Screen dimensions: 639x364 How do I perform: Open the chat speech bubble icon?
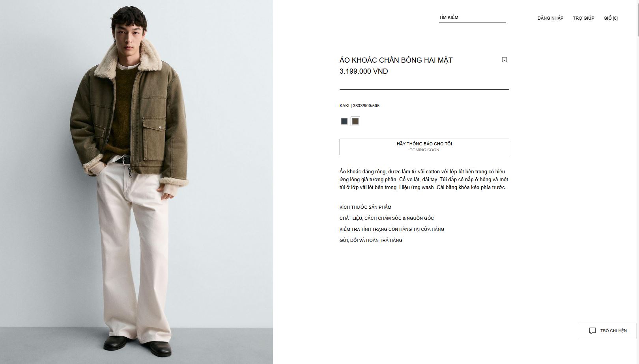tap(592, 331)
